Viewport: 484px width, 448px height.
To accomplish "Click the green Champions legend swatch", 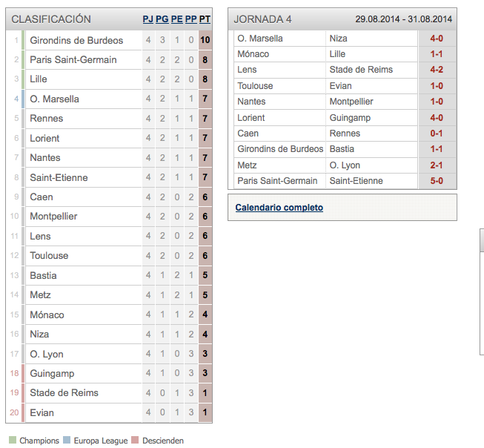I will coord(13,440).
